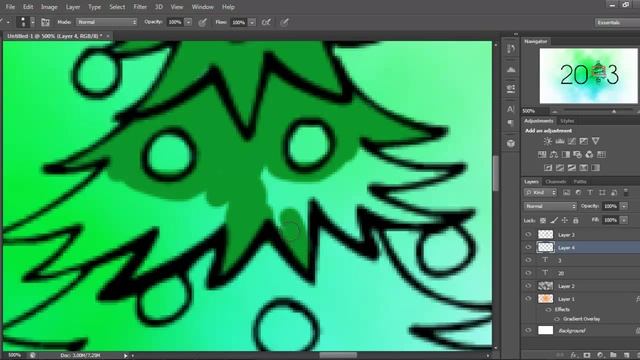This screenshot has height=360, width=640.
Task: Add a Curves adjustment
Action: coord(572,141)
